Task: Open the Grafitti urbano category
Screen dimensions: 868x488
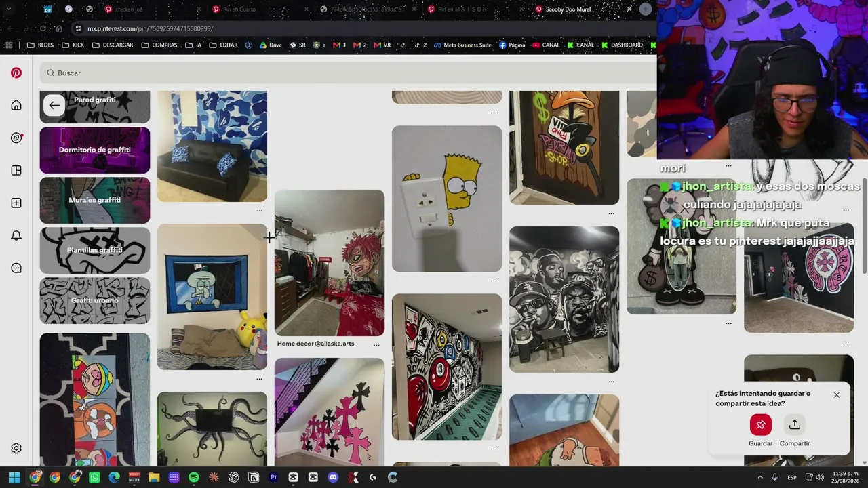Action: pos(95,300)
